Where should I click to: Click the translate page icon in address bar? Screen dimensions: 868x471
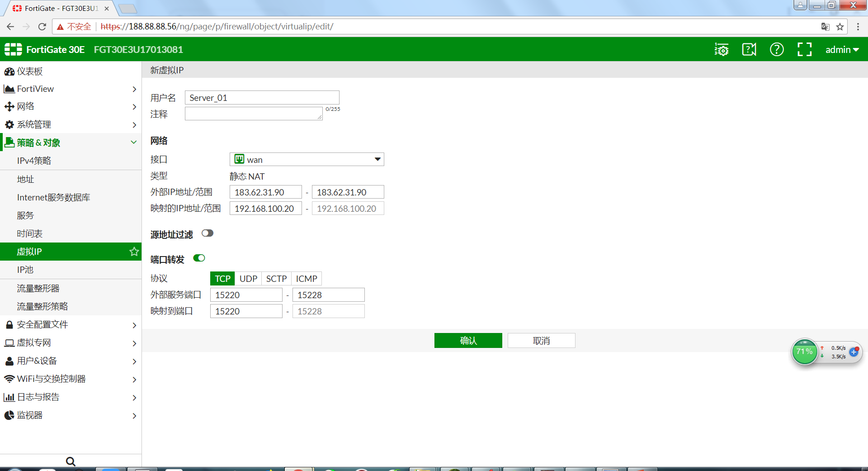coord(825,27)
